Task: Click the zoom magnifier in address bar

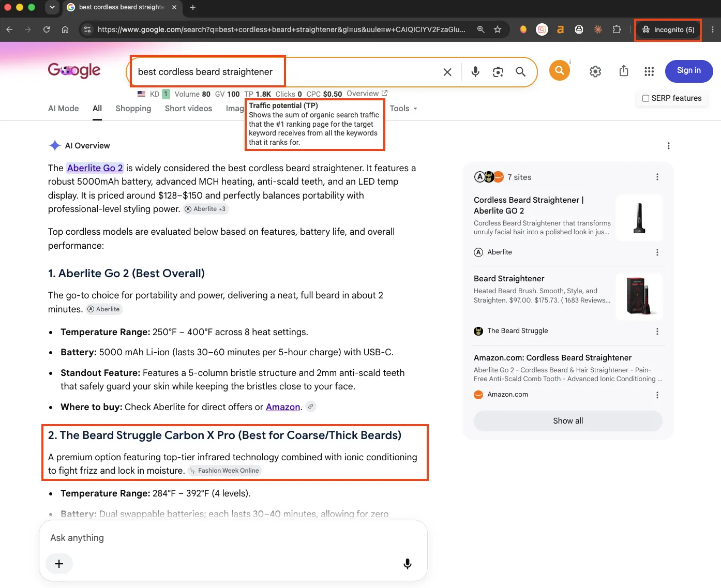Action: (481, 29)
